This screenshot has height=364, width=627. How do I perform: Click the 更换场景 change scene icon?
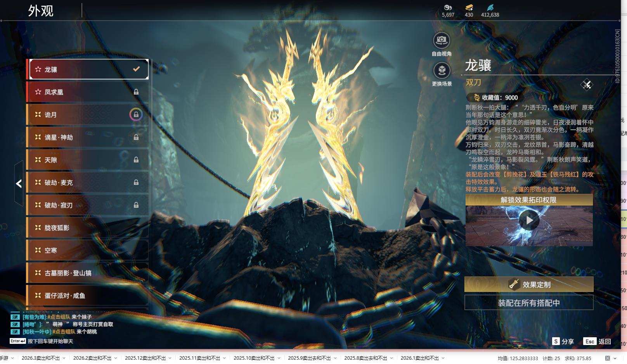click(x=442, y=71)
